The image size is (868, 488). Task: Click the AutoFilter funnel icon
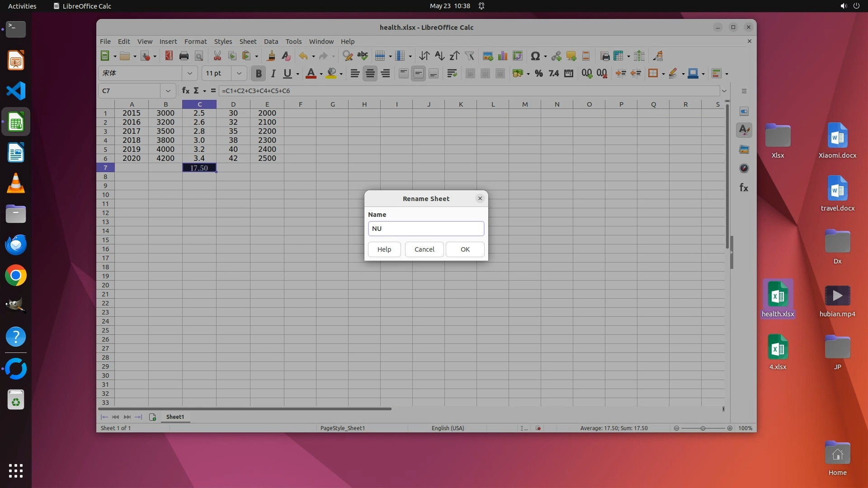470,56
